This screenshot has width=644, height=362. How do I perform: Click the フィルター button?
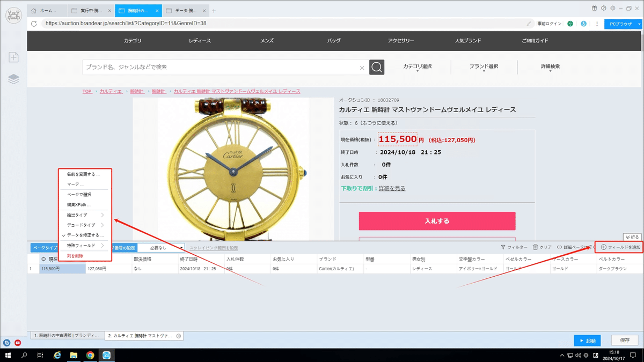pos(514,247)
